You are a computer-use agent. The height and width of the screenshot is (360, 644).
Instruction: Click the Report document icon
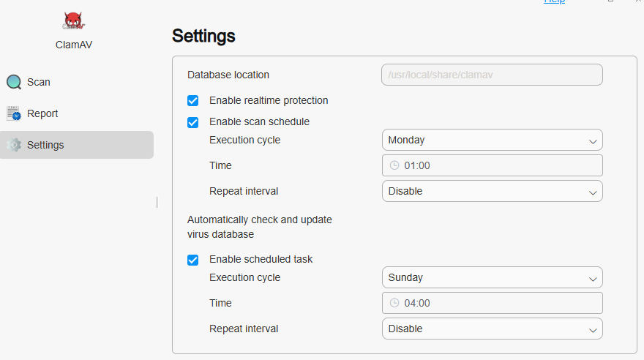[14, 113]
